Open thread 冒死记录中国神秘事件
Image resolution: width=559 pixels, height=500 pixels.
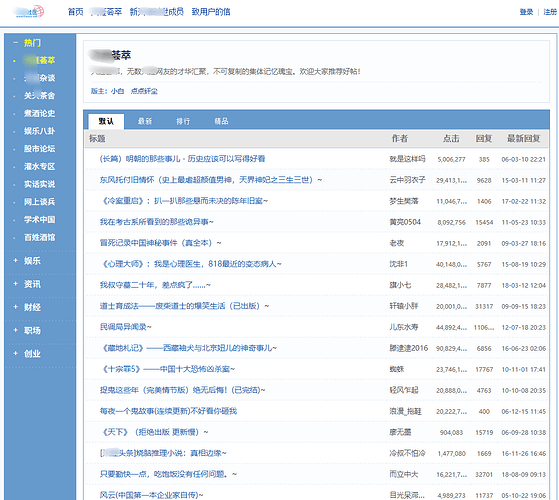click(160, 243)
